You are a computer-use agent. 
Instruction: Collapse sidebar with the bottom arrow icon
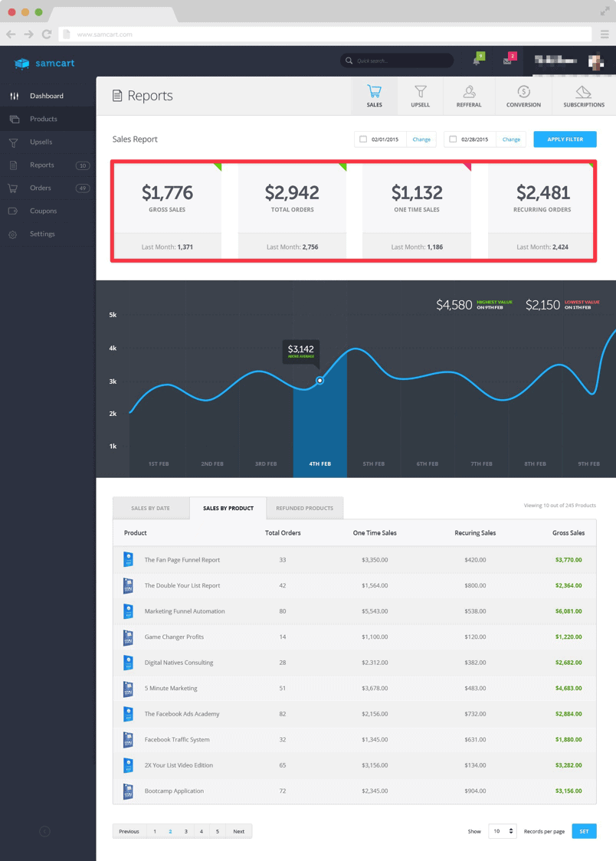tap(45, 831)
